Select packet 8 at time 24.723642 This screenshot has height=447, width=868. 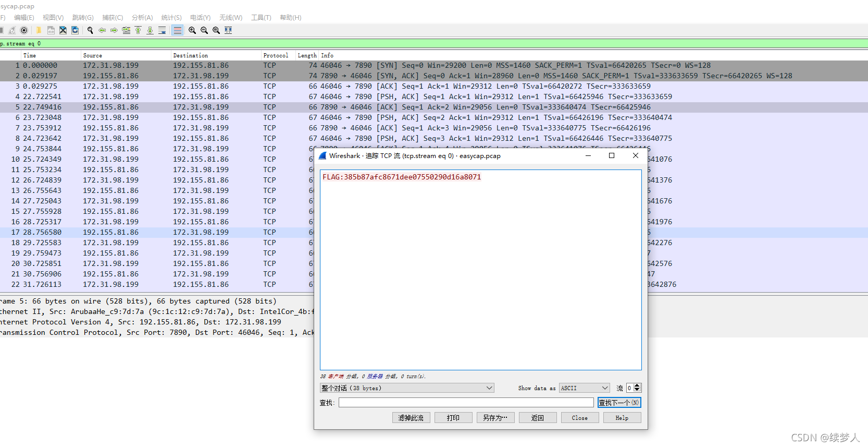tap(434, 138)
